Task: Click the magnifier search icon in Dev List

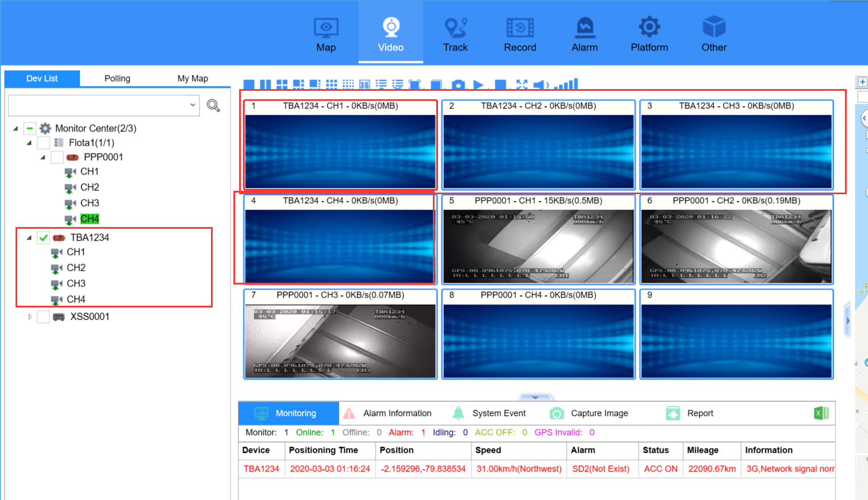Action: 213,106
